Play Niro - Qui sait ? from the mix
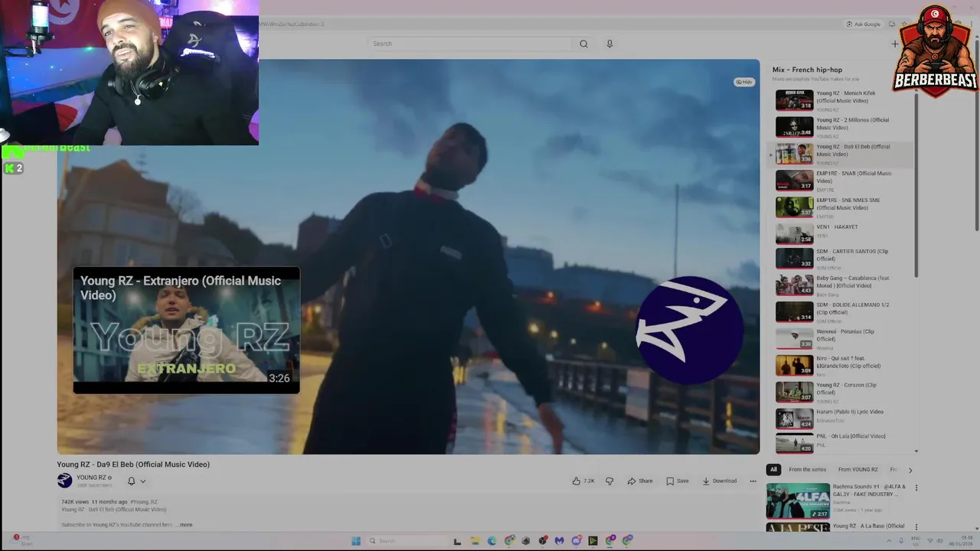 (x=842, y=365)
